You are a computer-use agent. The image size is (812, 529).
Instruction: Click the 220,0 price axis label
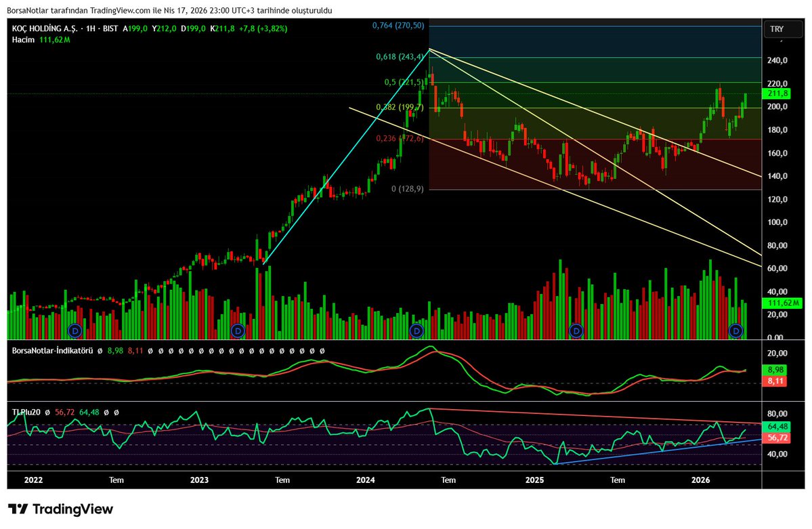pyautogui.click(x=777, y=83)
